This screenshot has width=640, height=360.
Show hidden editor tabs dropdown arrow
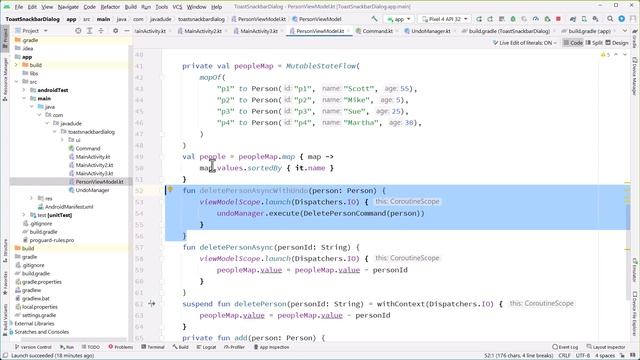[625, 31]
